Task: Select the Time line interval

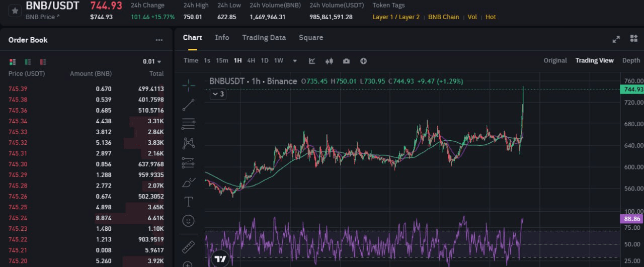Action: (191, 61)
